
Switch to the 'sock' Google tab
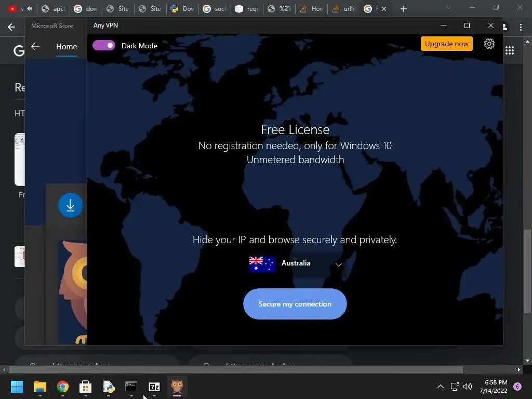[215, 9]
